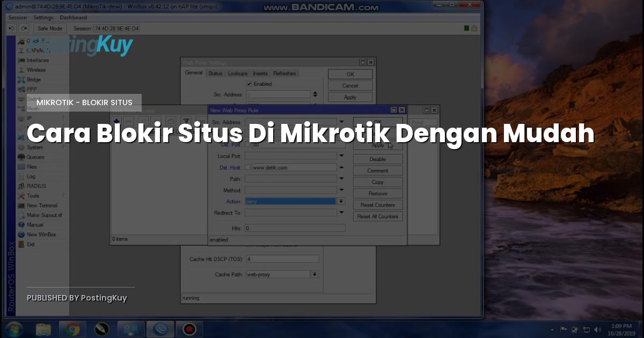Open the Dashboard menu

(73, 18)
